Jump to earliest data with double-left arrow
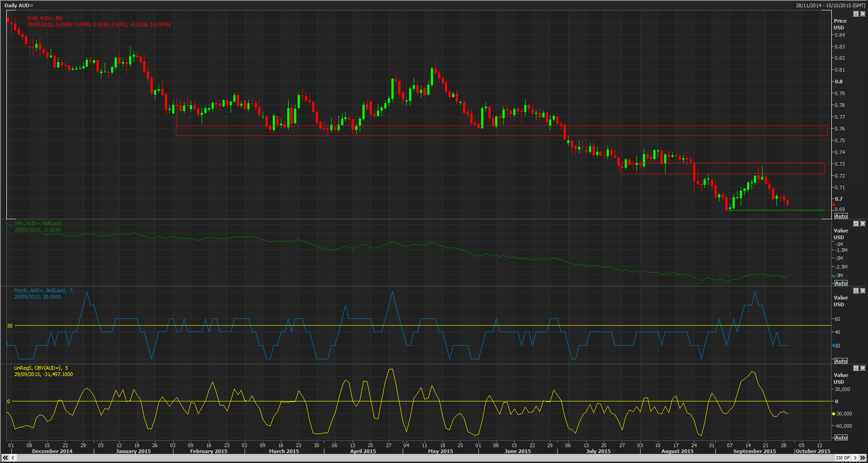 (5, 458)
